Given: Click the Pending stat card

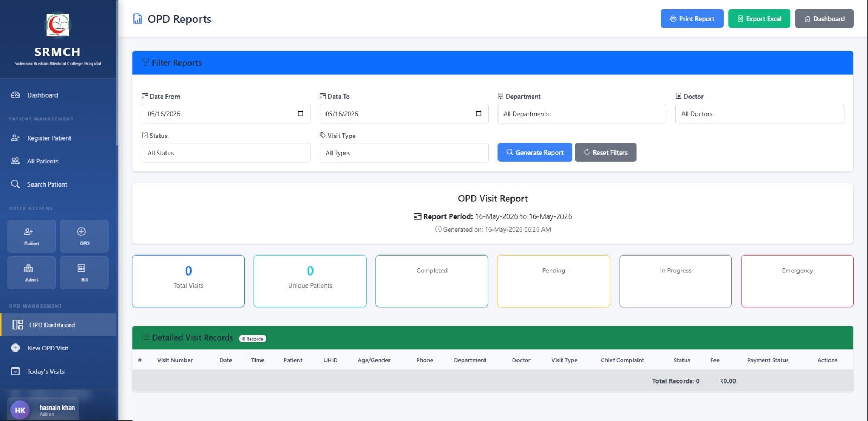Looking at the screenshot, I should click(x=554, y=281).
